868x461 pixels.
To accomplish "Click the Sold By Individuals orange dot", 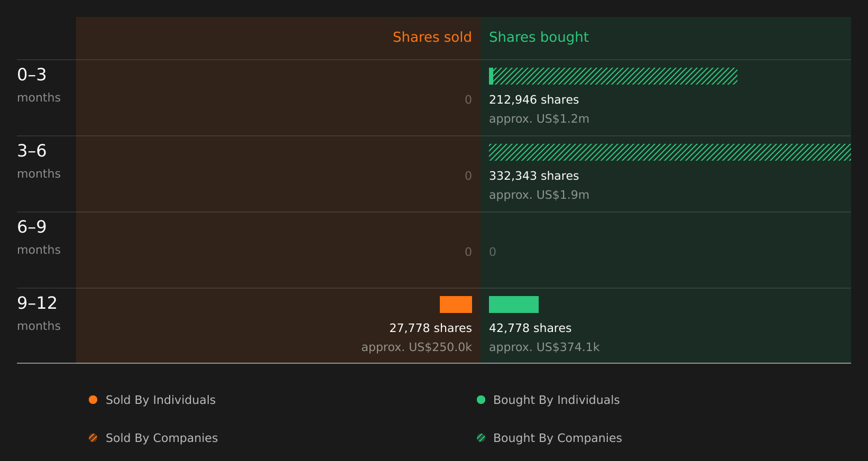I will coord(93,400).
